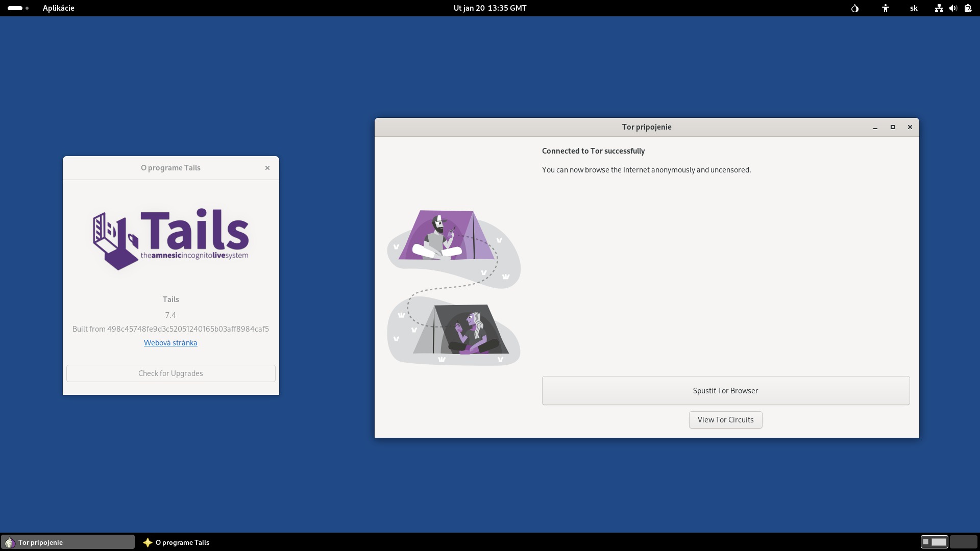Open the accessibility menu icon
980x551 pixels.
(886, 8)
